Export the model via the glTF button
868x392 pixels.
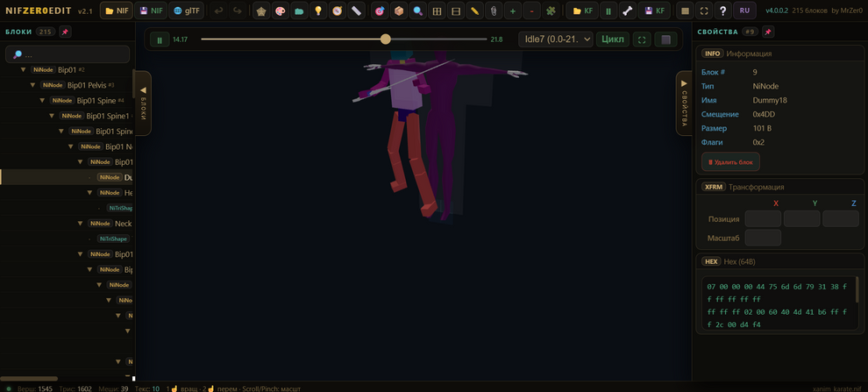coord(186,11)
